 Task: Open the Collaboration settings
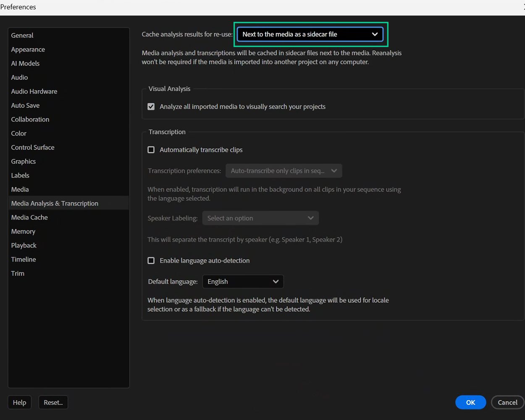tap(30, 119)
